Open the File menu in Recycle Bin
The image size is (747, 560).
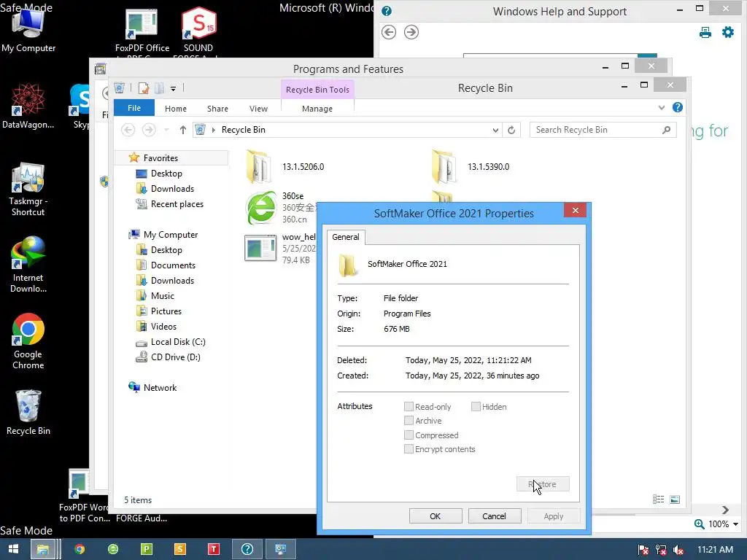coord(134,108)
